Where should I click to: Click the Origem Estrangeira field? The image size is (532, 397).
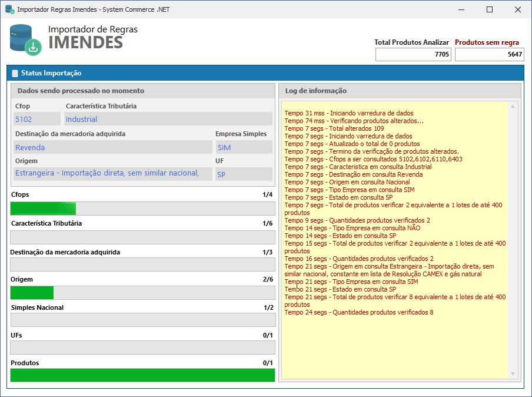click(112, 173)
